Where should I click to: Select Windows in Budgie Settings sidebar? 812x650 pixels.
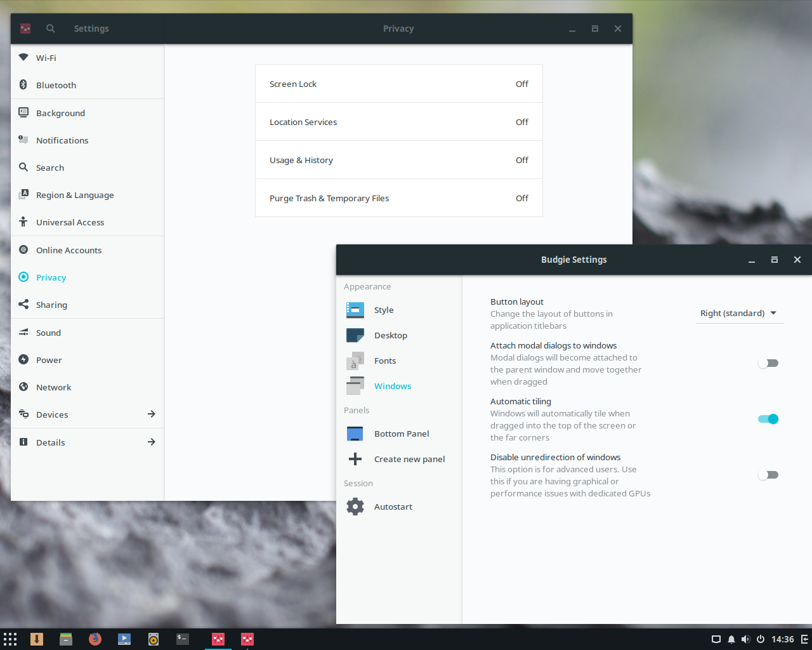pos(399,386)
